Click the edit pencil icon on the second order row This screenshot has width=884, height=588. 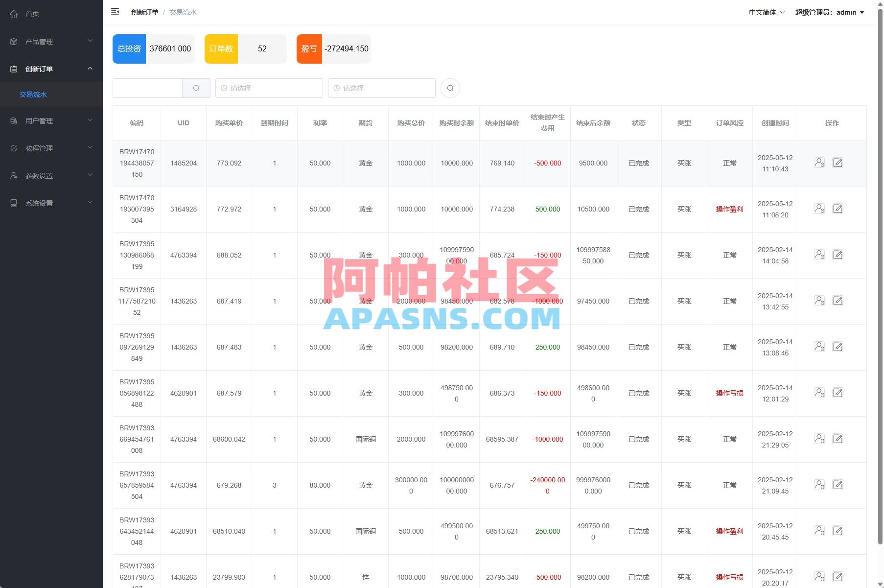point(838,209)
